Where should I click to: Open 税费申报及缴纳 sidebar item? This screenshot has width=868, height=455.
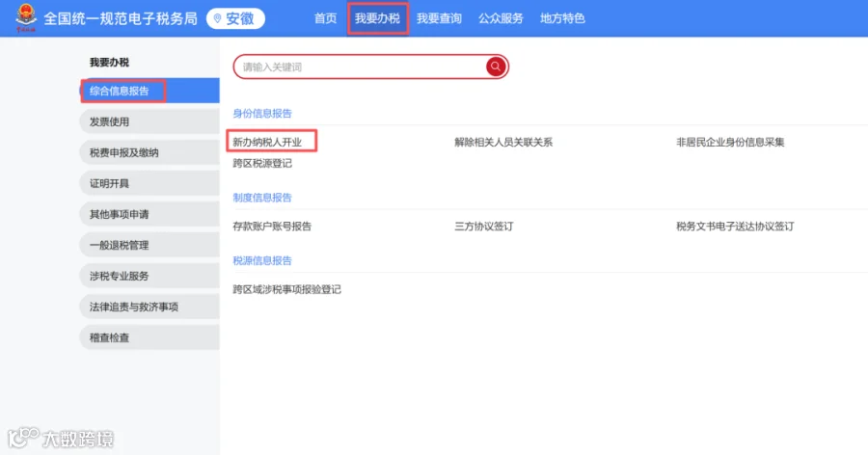[x=149, y=152]
